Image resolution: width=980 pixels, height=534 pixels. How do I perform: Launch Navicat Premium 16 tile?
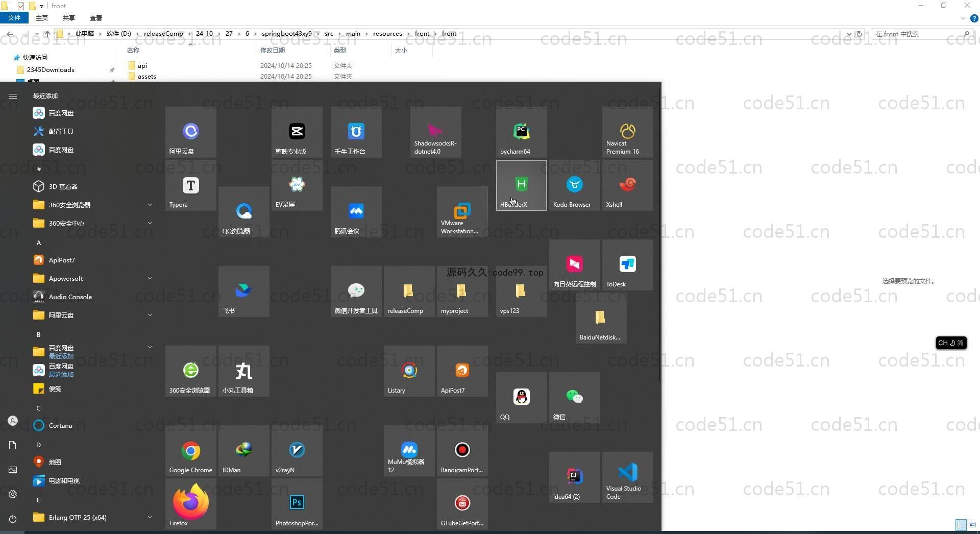point(627,132)
